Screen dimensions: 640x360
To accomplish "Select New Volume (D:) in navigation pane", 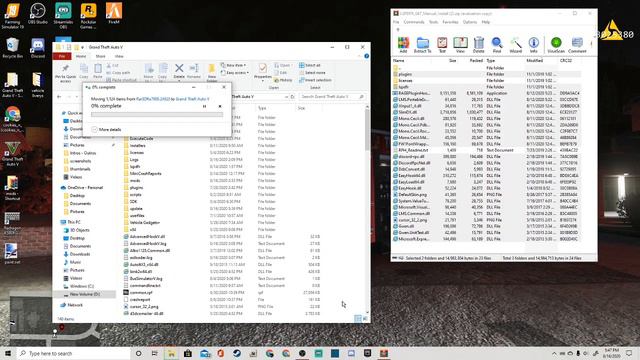I will (84, 294).
